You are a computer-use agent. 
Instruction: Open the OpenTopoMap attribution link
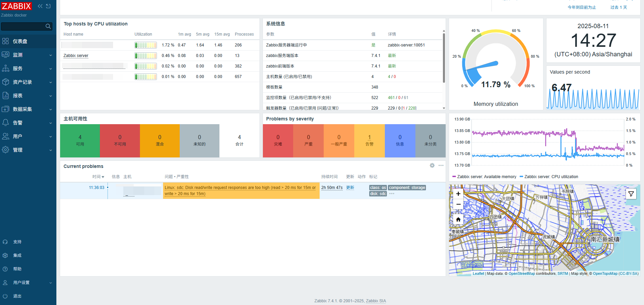(605, 273)
